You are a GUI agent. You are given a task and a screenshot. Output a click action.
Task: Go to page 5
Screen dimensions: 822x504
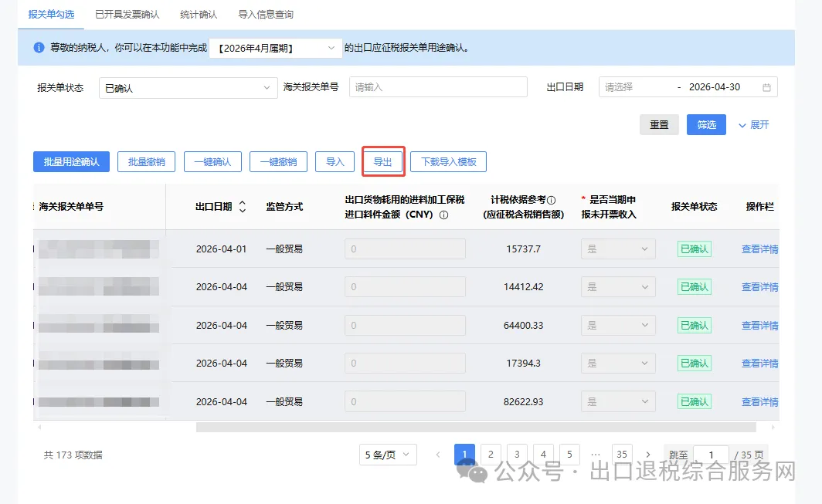coord(569,455)
